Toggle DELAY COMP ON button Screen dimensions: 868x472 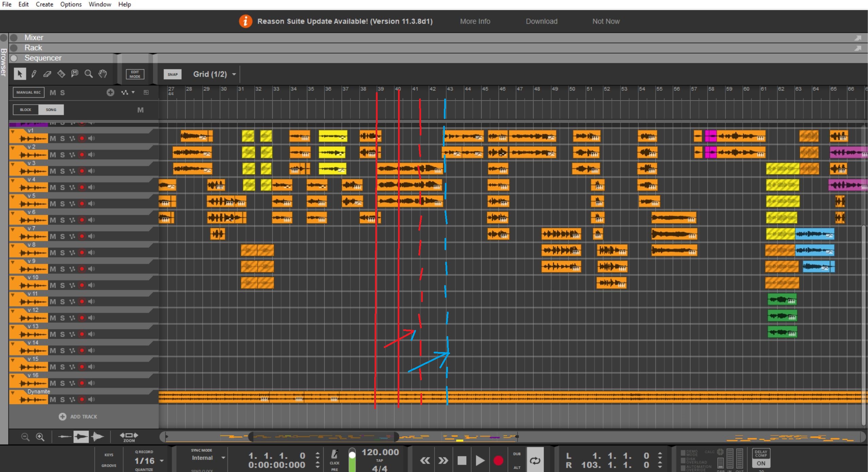click(761, 458)
